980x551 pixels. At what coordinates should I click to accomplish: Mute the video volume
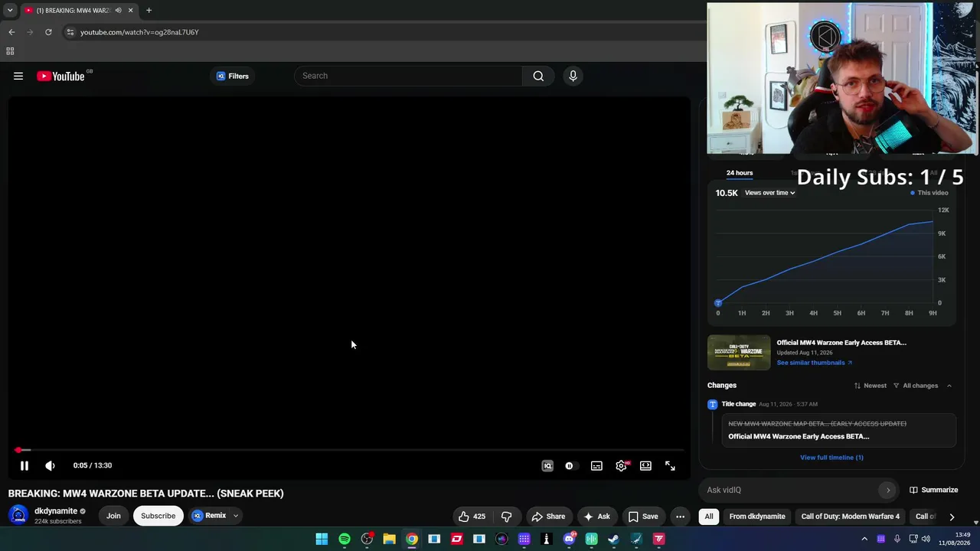50,465
